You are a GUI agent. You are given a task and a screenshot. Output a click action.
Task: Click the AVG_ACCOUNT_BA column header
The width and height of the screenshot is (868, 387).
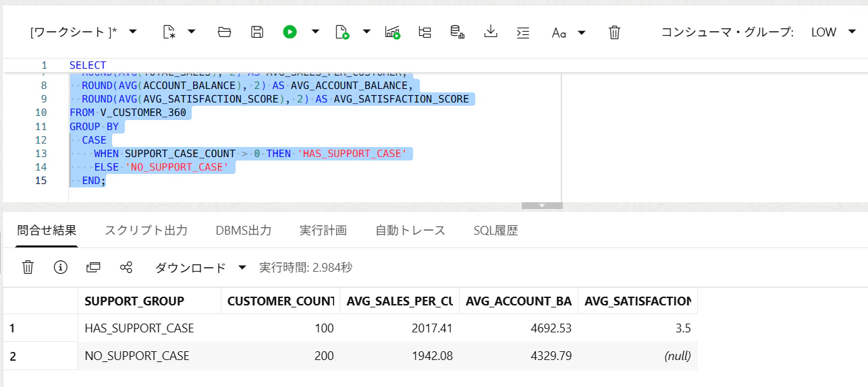click(x=518, y=301)
